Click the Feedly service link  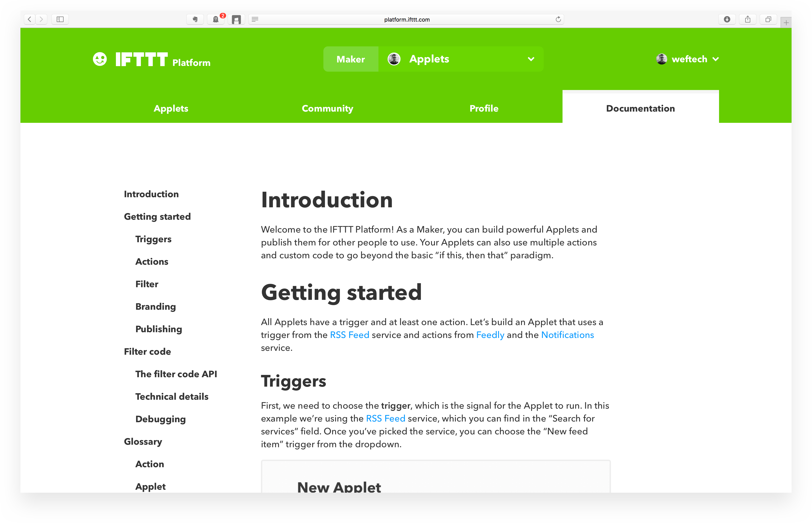pyautogui.click(x=490, y=335)
